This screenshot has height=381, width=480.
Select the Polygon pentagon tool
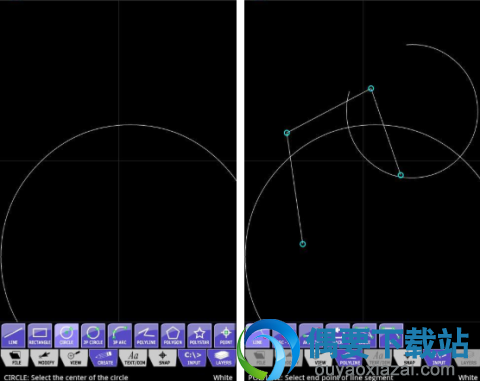[173, 335]
